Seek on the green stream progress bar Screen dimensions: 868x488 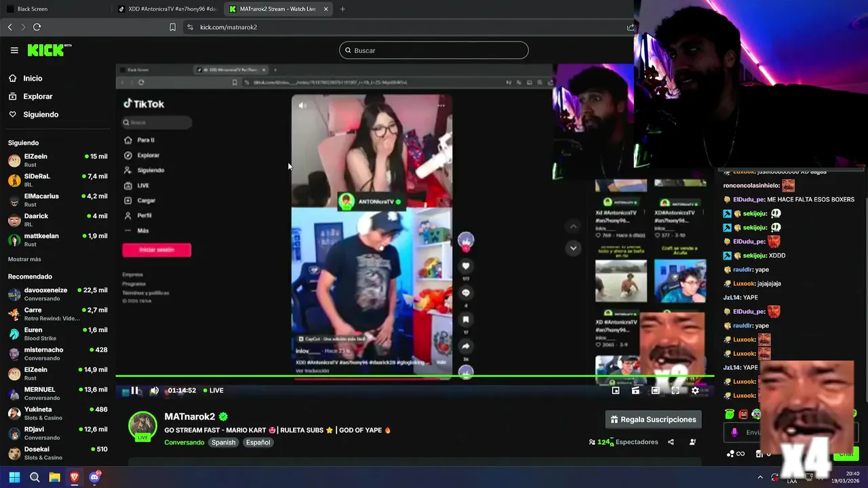(414, 376)
